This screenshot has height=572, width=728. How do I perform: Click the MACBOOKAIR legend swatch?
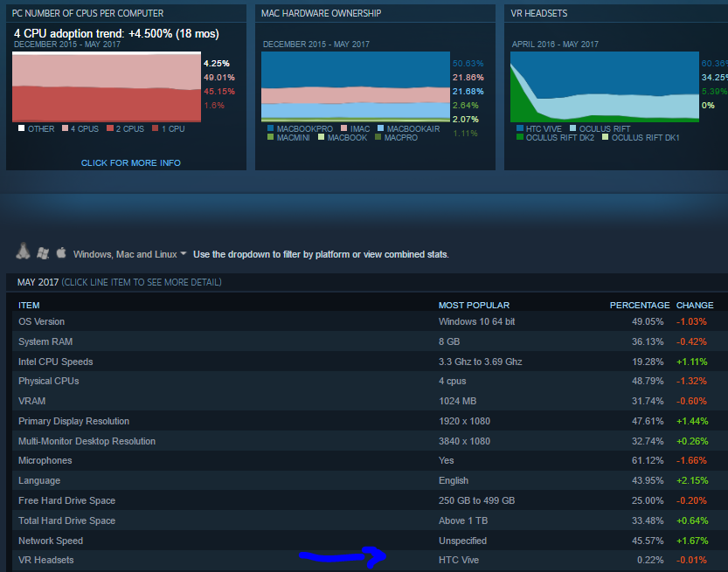381,128
